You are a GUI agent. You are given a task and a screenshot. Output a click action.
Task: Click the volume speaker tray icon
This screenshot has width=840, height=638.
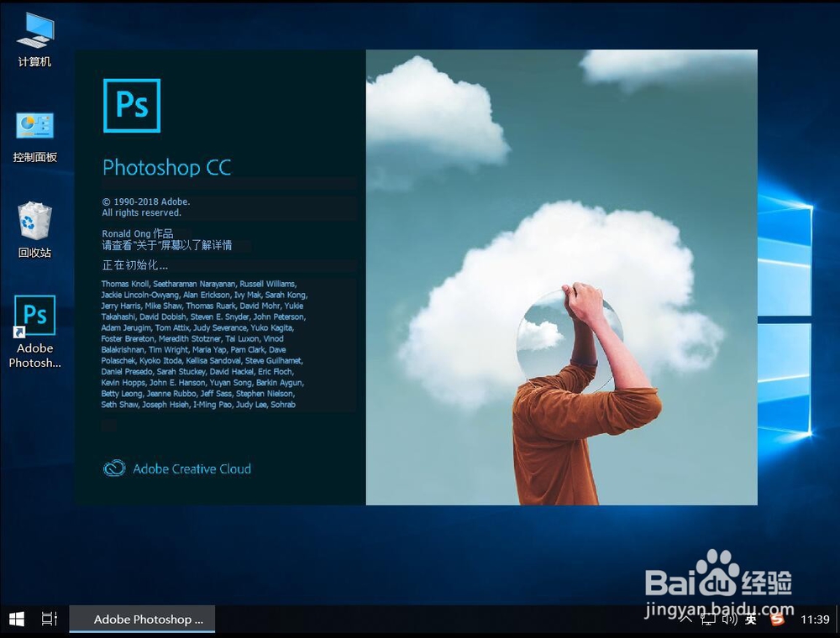click(x=729, y=620)
